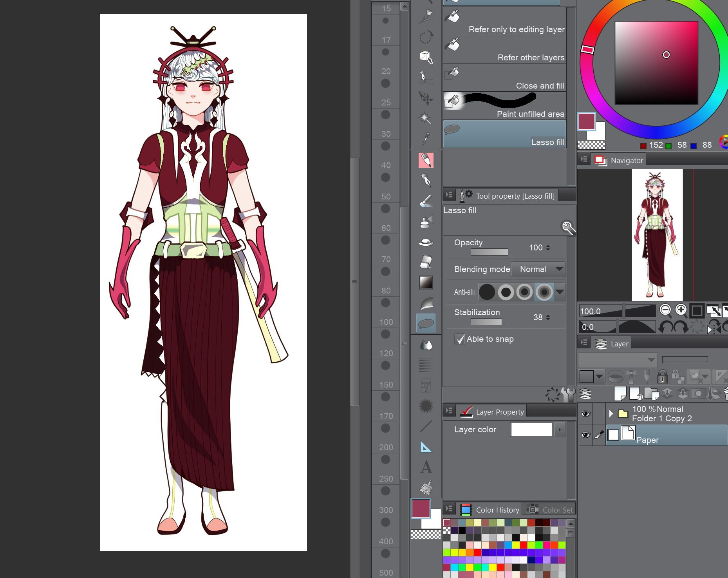Select the pink Pencil tool
This screenshot has width=728, height=578.
(426, 160)
